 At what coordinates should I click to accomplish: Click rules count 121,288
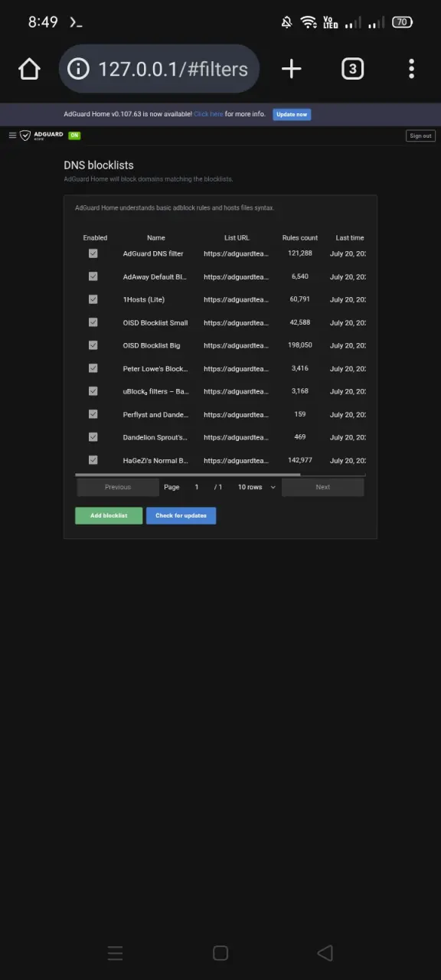pyautogui.click(x=300, y=253)
